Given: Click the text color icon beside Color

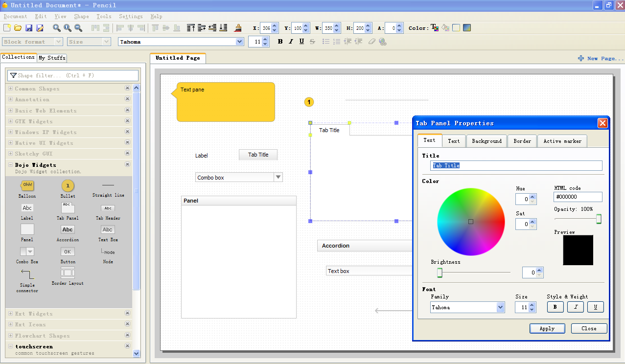Looking at the screenshot, I should click(434, 28).
